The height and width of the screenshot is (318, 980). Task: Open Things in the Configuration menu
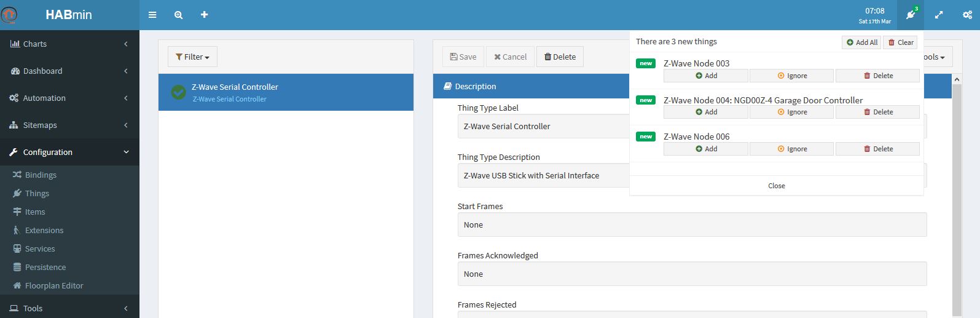[x=37, y=193]
